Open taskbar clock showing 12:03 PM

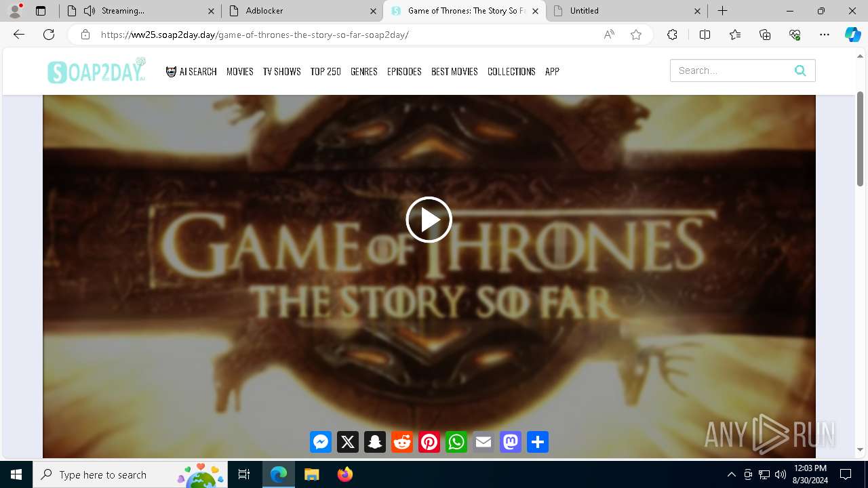click(x=810, y=474)
